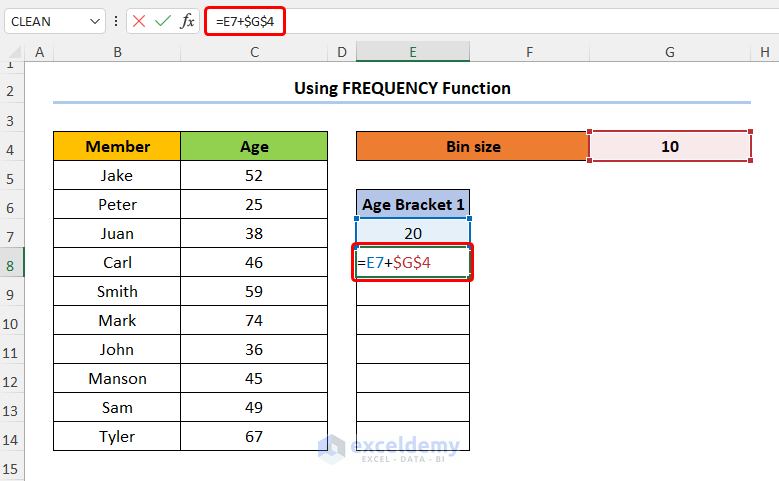
Task: Click the cell with name Manson
Action: pos(117,379)
